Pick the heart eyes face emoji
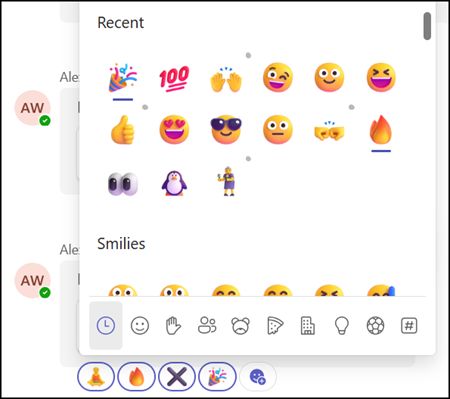Screen dimensions: 450x399 174,130
